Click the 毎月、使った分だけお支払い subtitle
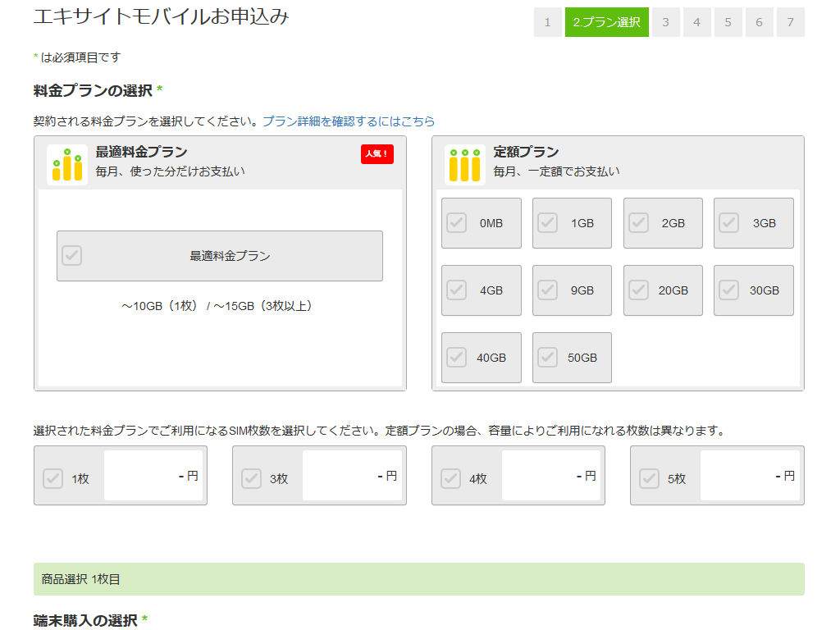840x630 pixels. tap(171, 171)
